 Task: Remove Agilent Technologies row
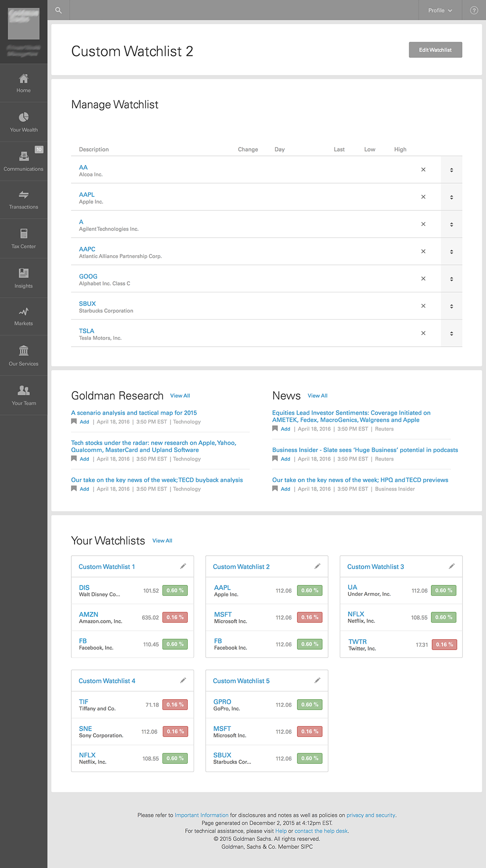coord(423,224)
